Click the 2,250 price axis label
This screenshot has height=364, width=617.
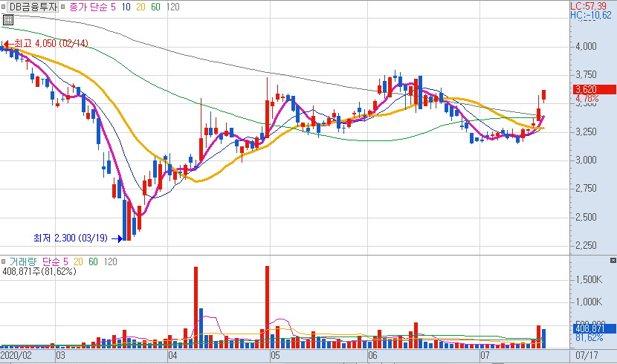(x=586, y=245)
